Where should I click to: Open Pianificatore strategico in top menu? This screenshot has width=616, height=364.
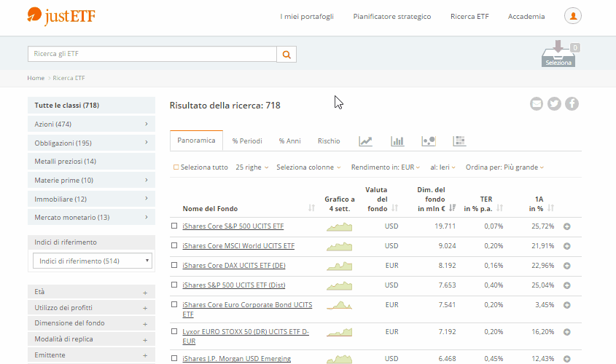point(391,17)
